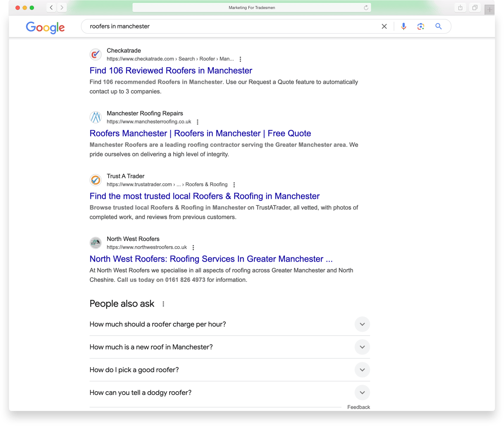This screenshot has width=504, height=426.
Task: Click the https://www.manchesterroofing.co.uk URL text
Action: click(149, 121)
